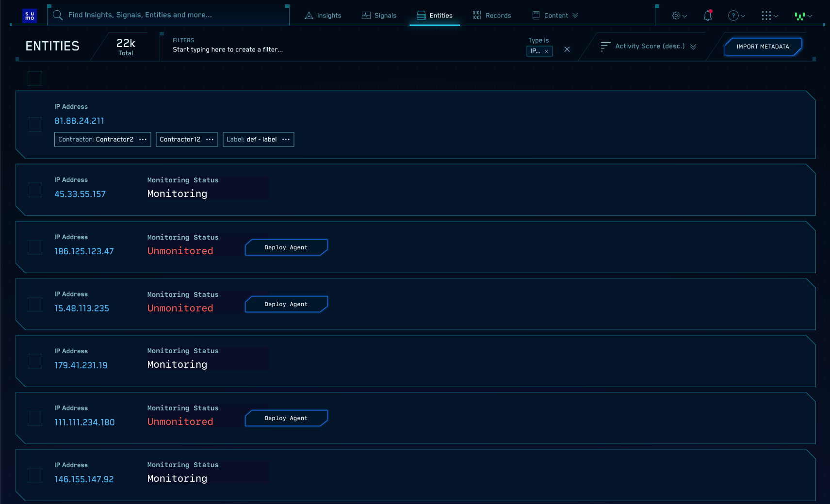Open the Content section icon
830x504 pixels.
click(x=536, y=15)
